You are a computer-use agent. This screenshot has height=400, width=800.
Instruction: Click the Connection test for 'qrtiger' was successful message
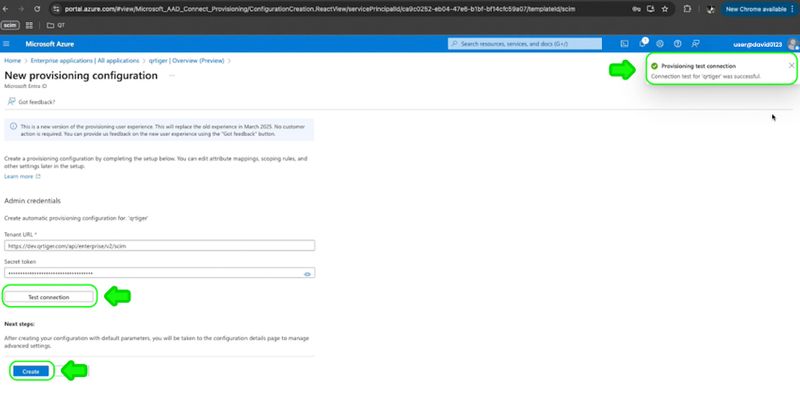[x=706, y=76]
